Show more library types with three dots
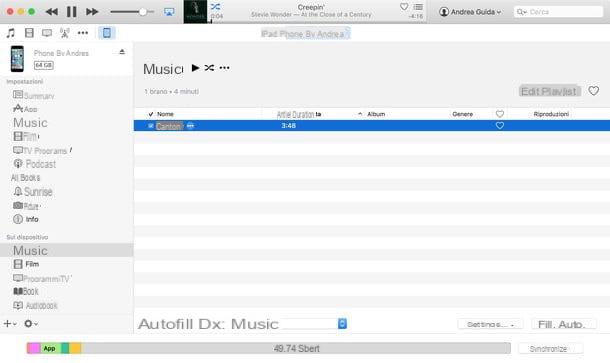Viewport: 610px width, 363px height. (83, 33)
